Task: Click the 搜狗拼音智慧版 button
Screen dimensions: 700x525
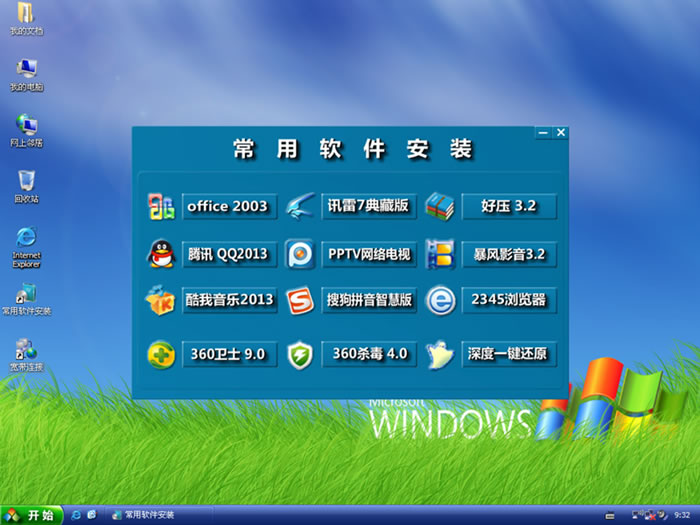Action: click(369, 300)
